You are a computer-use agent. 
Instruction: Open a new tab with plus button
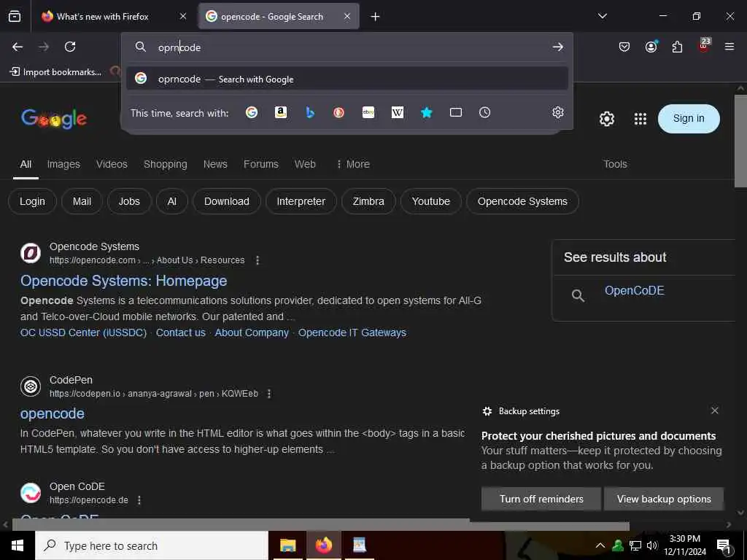pos(375,17)
